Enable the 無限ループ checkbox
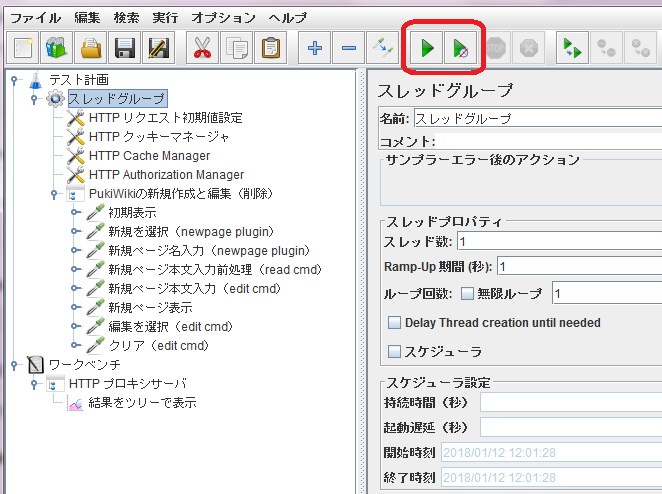 click(468, 294)
